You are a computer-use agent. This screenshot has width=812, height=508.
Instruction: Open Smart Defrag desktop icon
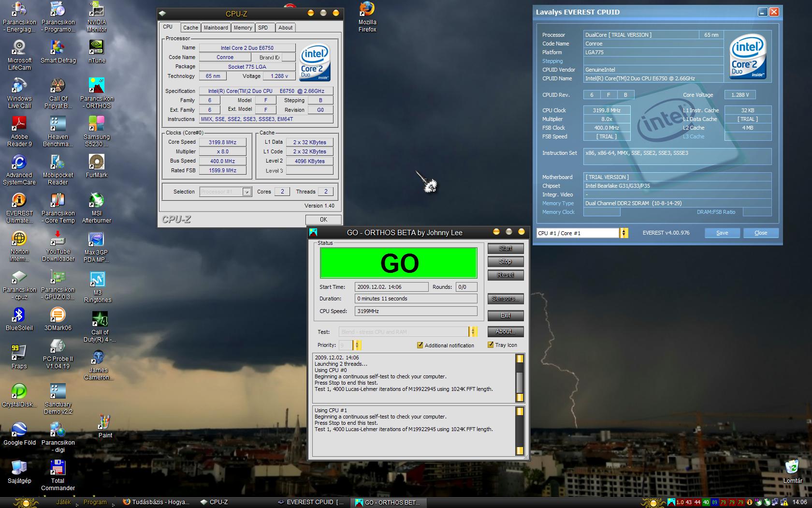58,51
